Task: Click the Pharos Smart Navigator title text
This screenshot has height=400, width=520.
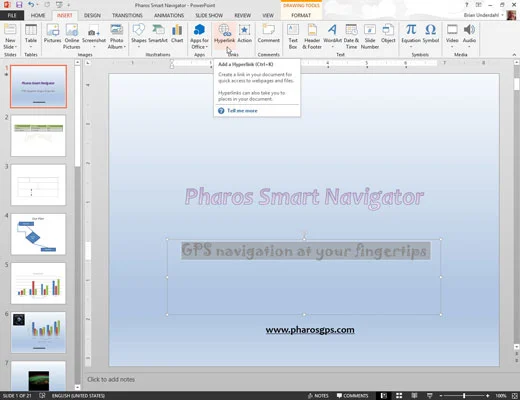Action: click(304, 197)
